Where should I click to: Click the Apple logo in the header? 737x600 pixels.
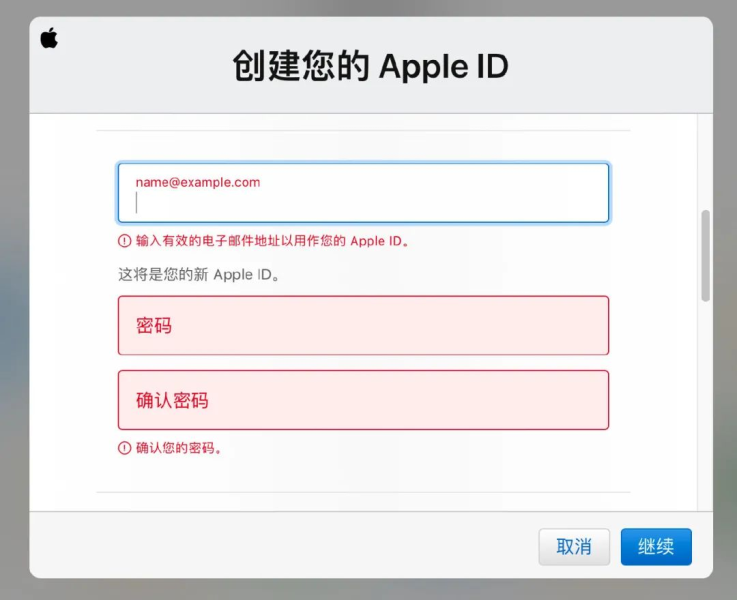click(x=49, y=39)
